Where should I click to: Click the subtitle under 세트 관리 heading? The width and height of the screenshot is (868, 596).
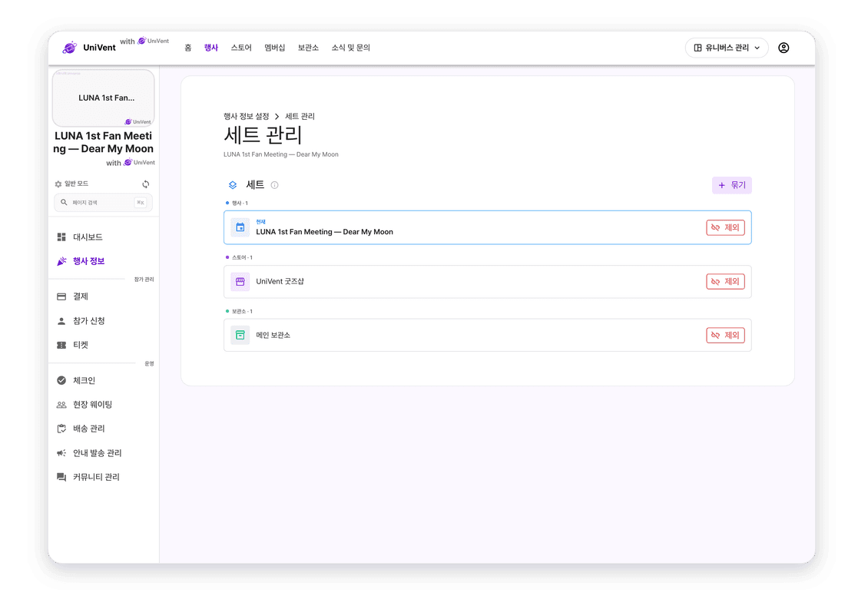pos(280,154)
